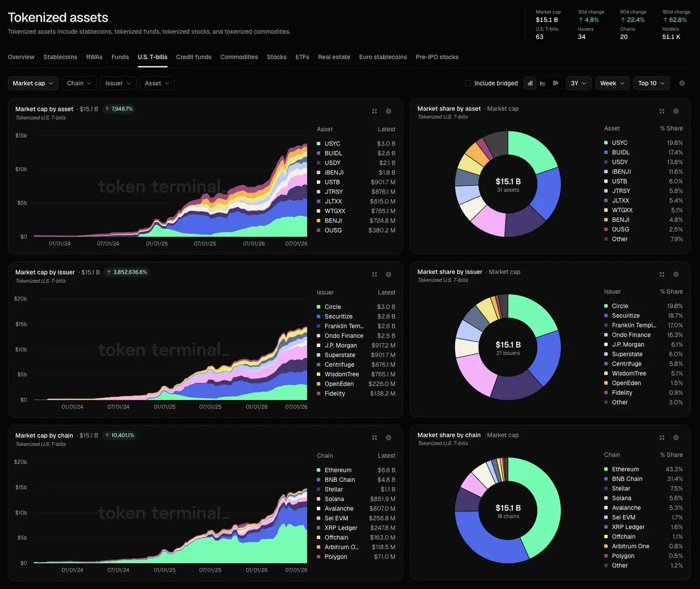Switch to the Pre-IPO stocks tab

[x=437, y=57]
